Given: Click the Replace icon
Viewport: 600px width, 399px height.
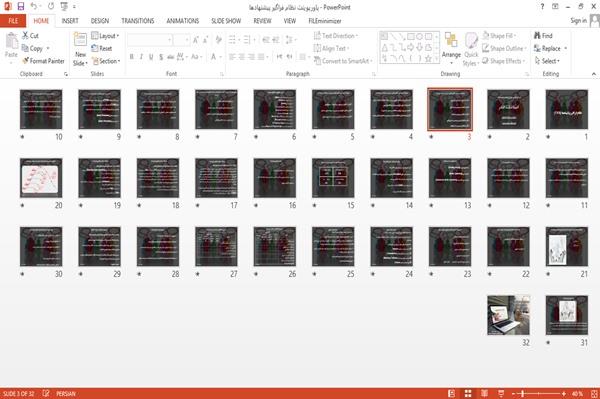Looking at the screenshot, I should point(538,48).
